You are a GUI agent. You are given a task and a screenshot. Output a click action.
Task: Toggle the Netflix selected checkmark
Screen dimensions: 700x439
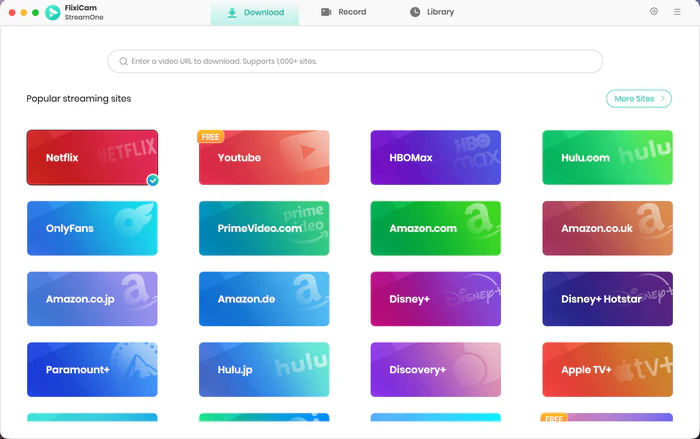(153, 180)
